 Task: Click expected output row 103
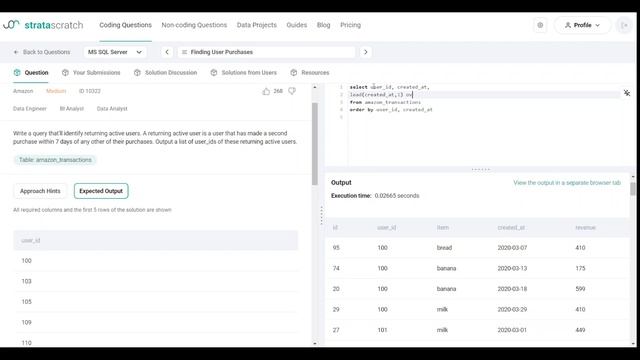coord(156,281)
